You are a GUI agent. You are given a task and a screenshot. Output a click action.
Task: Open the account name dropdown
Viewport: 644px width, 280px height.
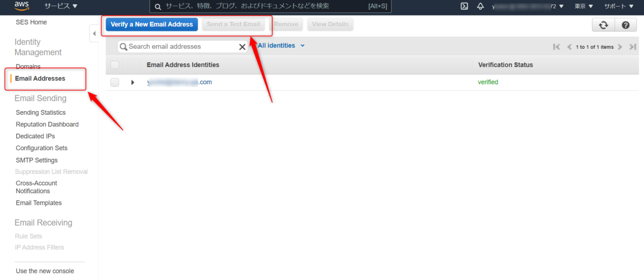click(528, 6)
